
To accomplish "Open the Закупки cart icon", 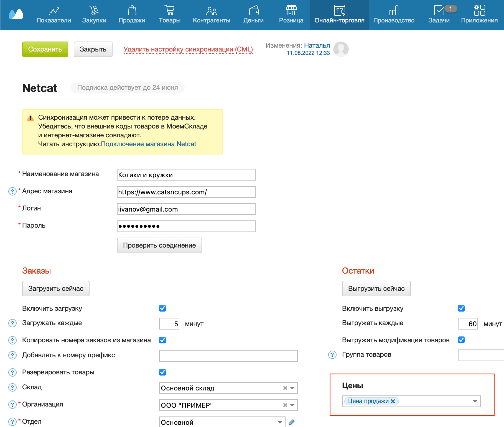I will [94, 11].
